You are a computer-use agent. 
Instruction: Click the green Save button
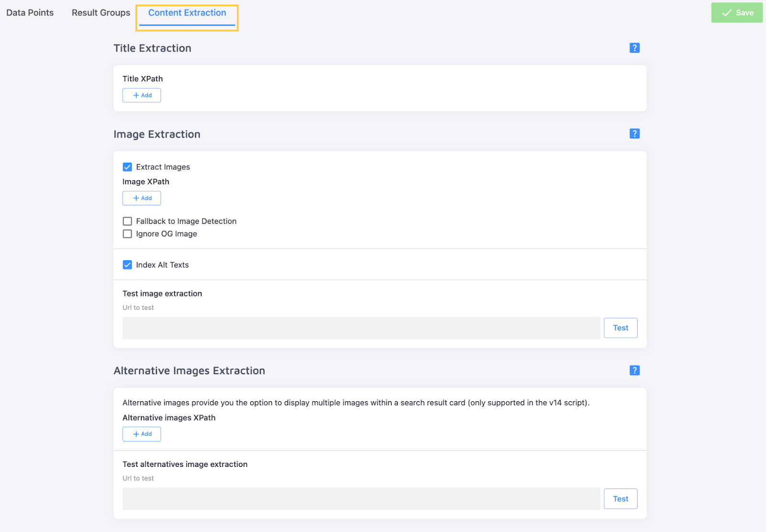tap(737, 13)
